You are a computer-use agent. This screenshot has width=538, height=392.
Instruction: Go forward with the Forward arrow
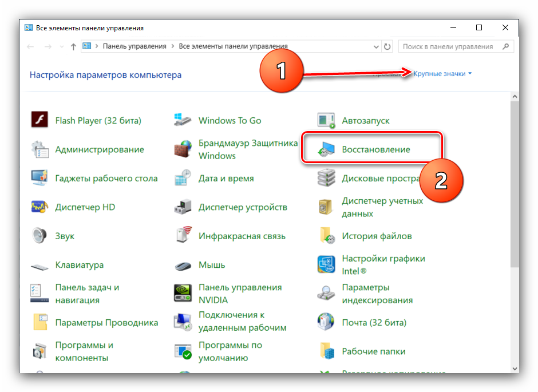(48, 47)
